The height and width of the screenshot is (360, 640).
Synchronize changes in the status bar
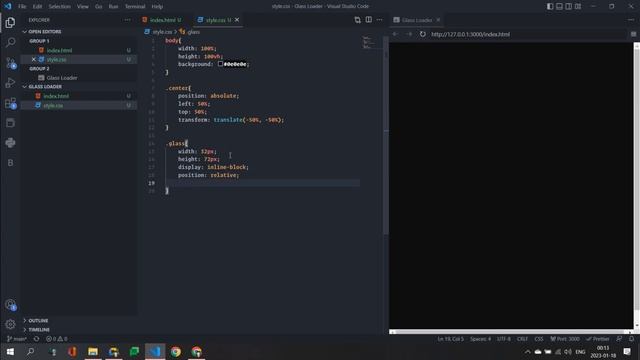[x=36, y=339]
